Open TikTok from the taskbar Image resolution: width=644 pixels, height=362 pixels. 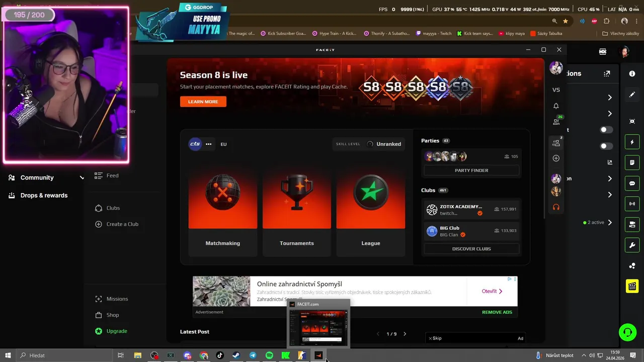tap(220, 355)
